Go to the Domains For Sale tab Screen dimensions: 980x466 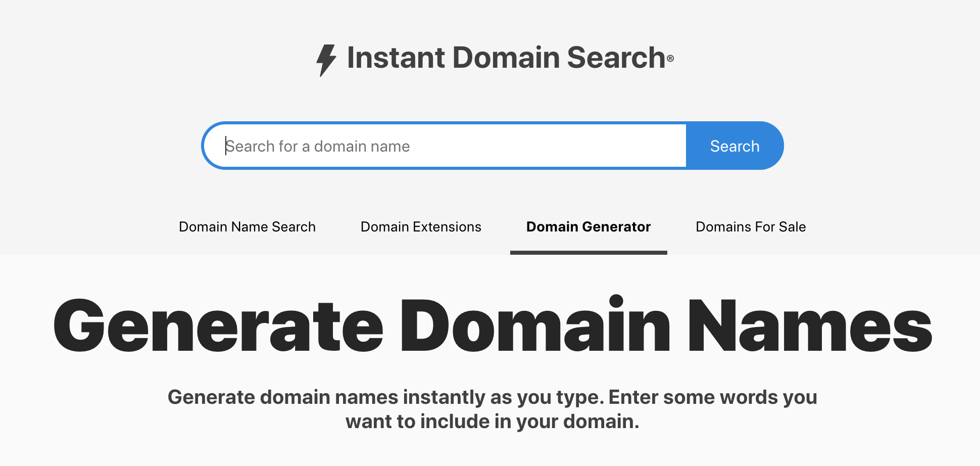[x=751, y=227]
